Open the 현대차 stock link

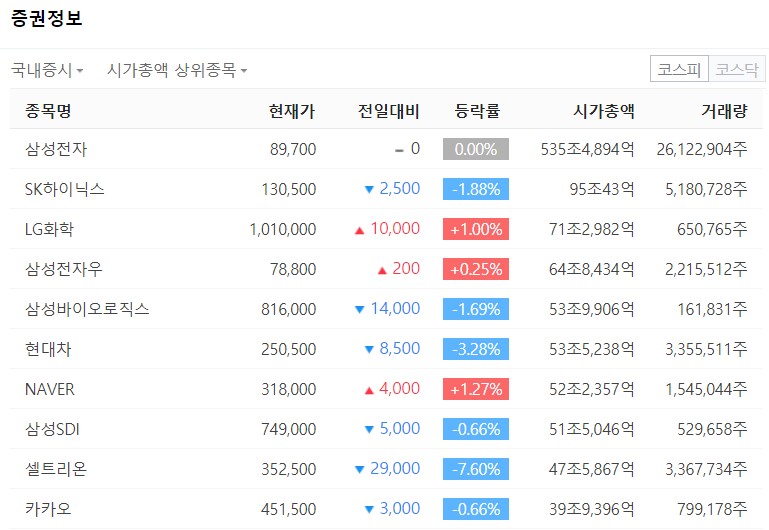pyautogui.click(x=48, y=349)
